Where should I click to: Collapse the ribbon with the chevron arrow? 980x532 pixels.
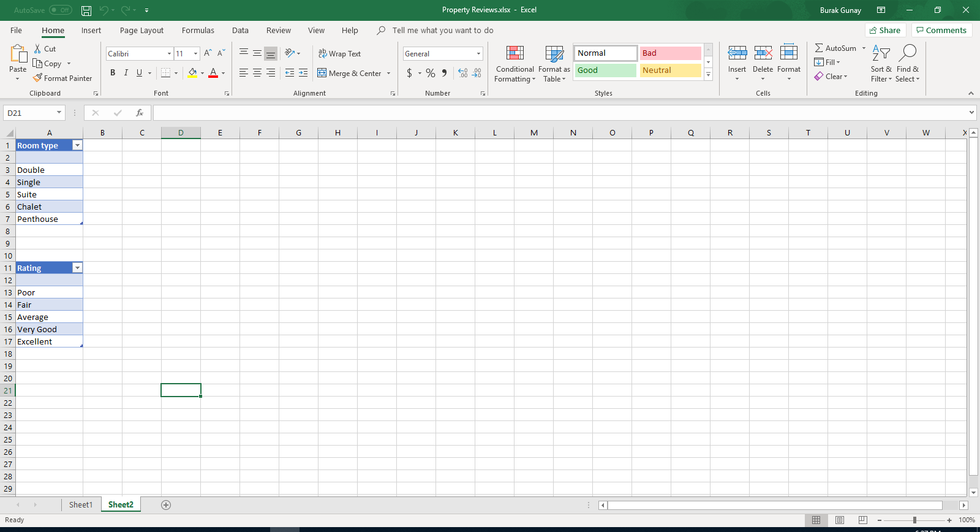pyautogui.click(x=971, y=93)
